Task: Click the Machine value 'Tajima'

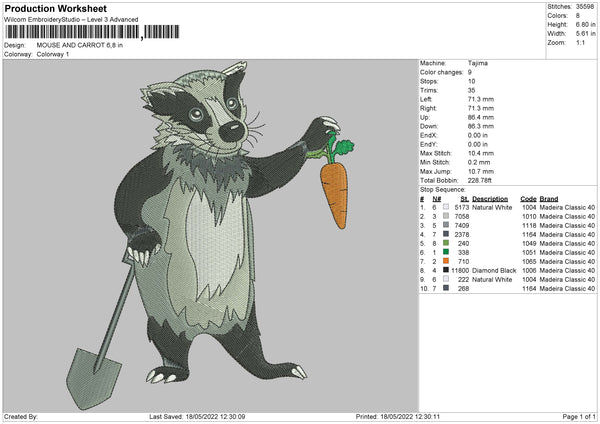Action: [x=478, y=63]
